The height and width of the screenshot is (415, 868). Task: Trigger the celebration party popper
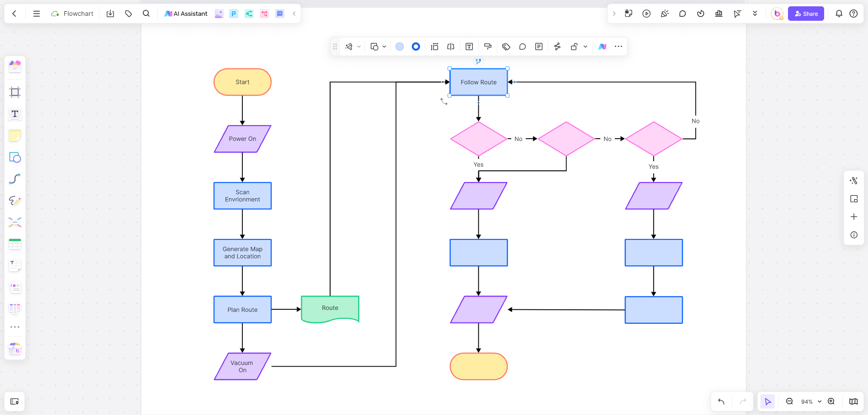tap(665, 14)
